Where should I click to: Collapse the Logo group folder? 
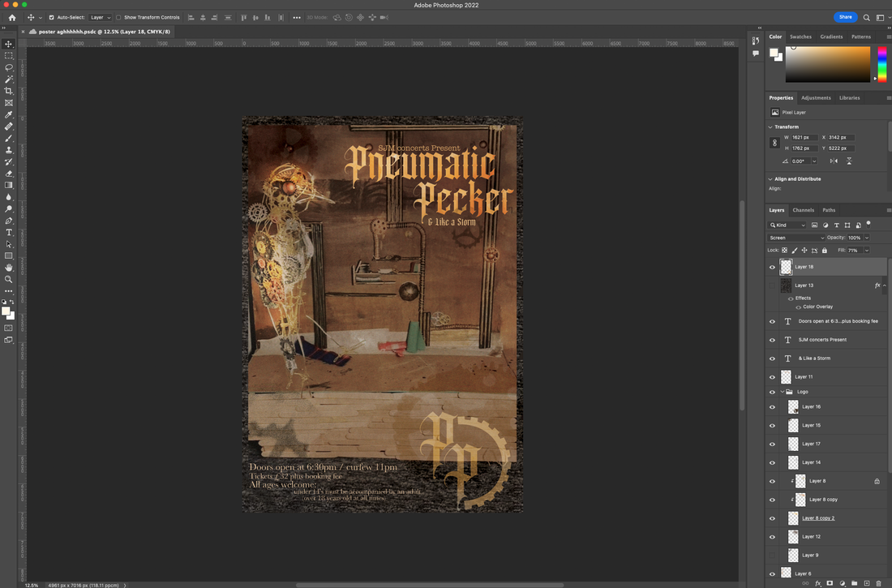[783, 393]
